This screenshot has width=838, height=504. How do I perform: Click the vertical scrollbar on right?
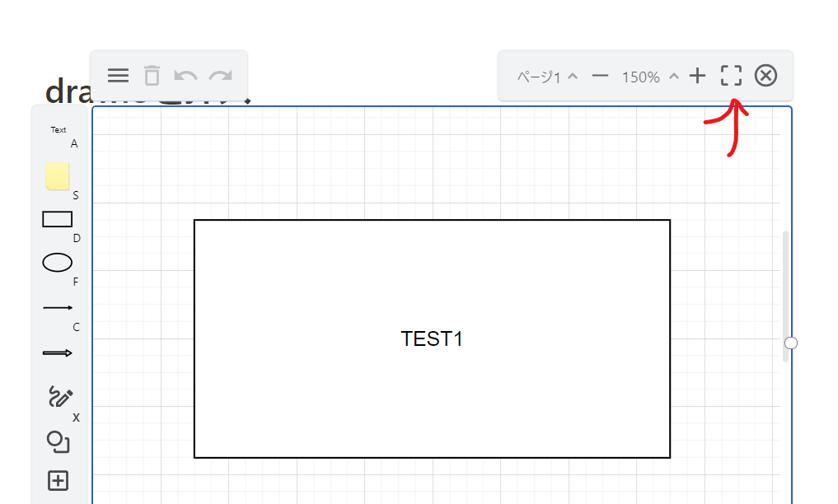click(785, 296)
